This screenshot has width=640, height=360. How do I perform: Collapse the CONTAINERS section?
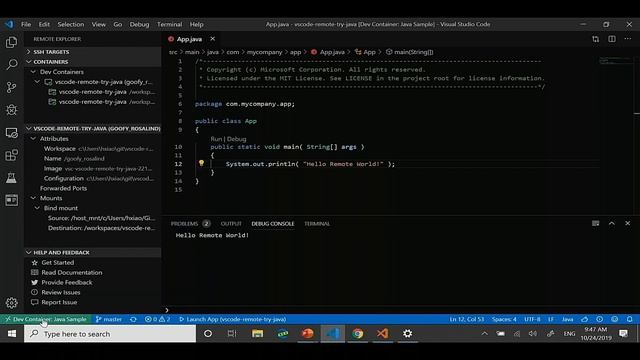click(92, 62)
